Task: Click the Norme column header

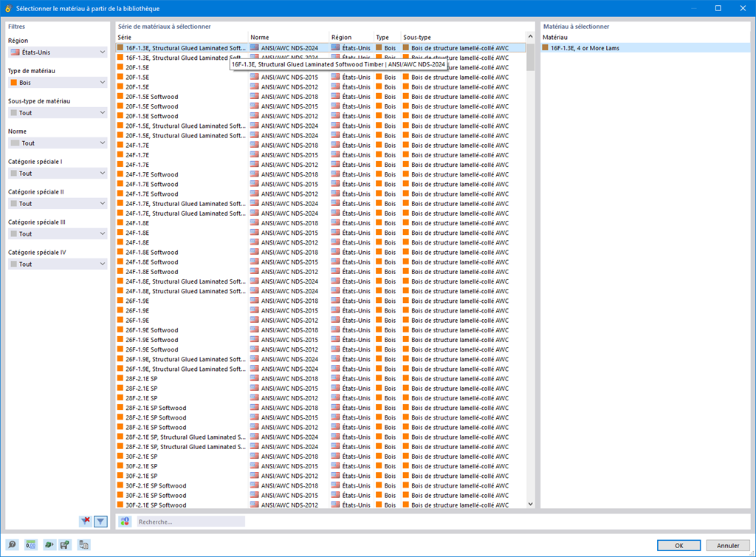Action: 289,37
